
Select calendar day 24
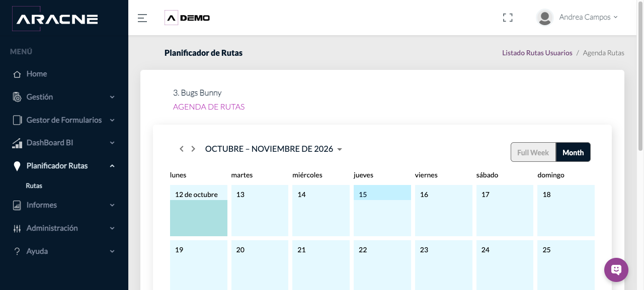[505, 265]
